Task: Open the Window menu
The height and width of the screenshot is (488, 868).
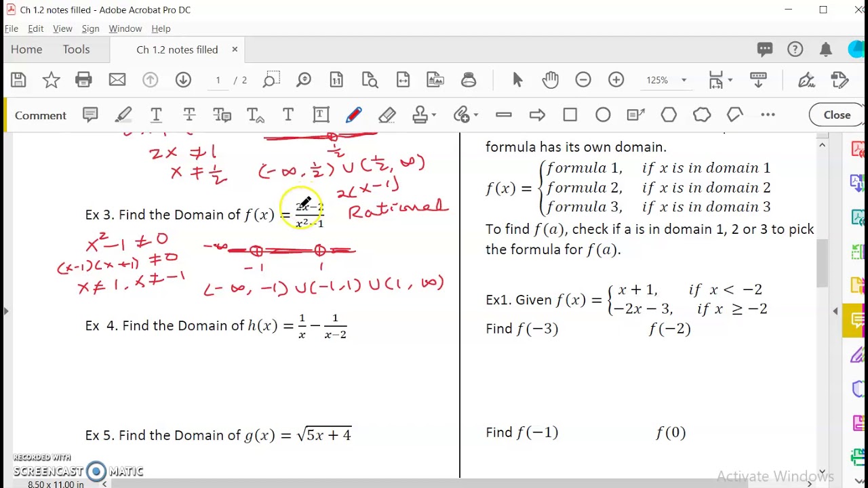Action: [125, 28]
